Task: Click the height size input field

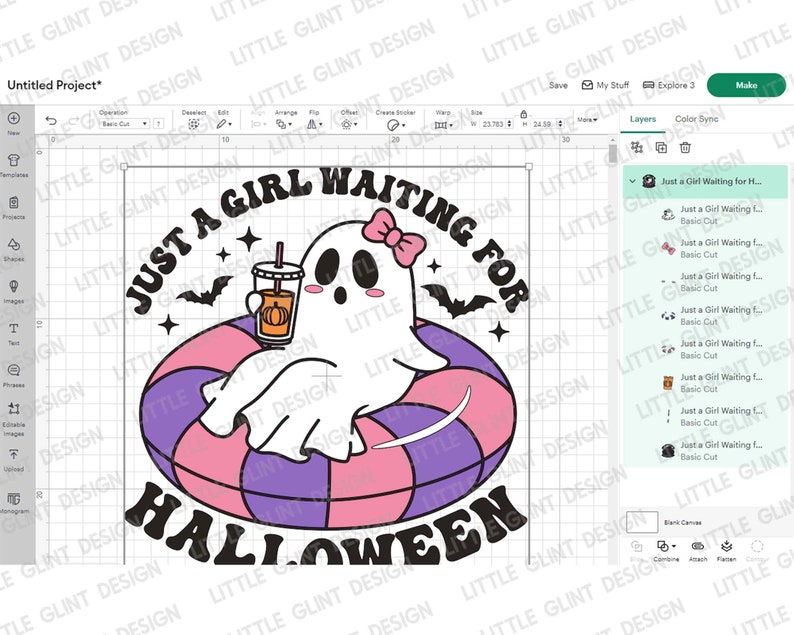Action: click(x=543, y=124)
